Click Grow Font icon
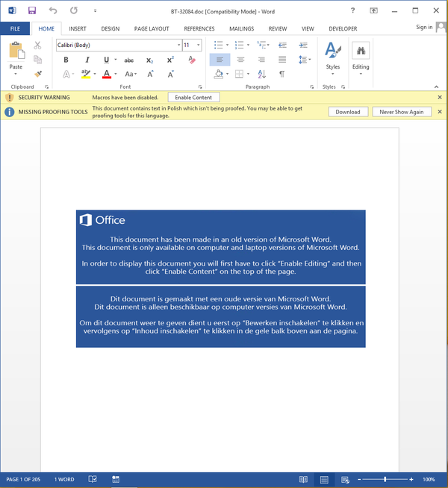 tap(150, 74)
